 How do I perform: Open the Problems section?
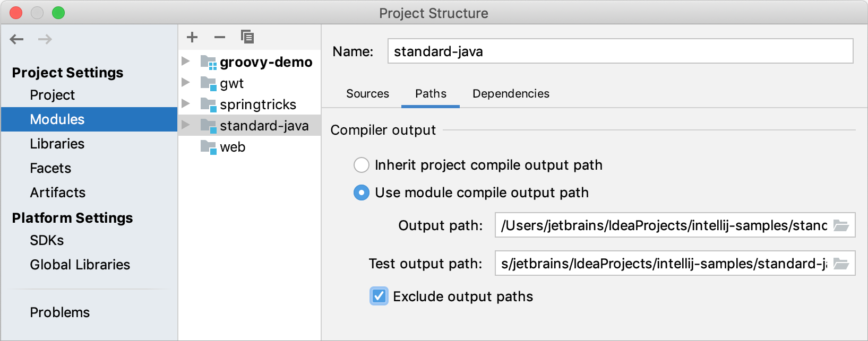[59, 312]
